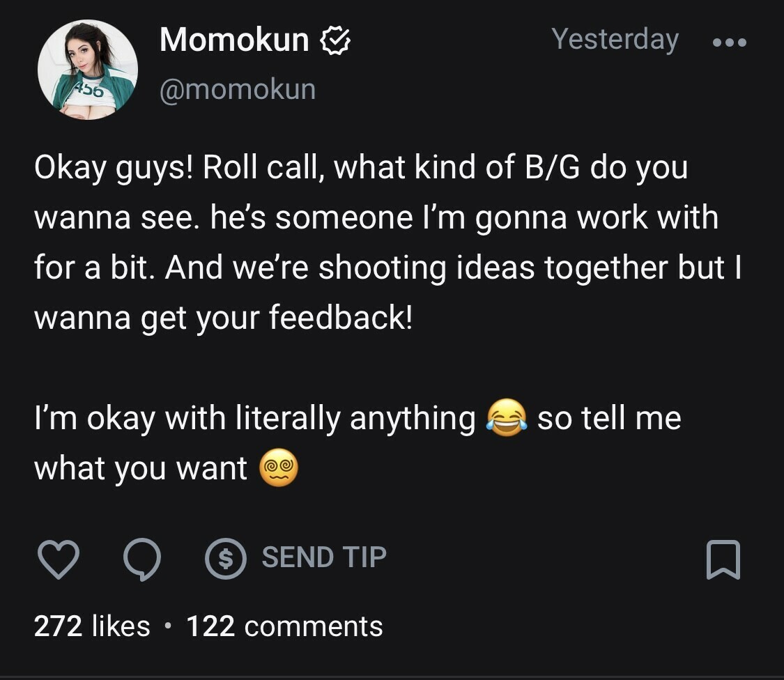
Task: Bookmark this post
Action: click(723, 560)
